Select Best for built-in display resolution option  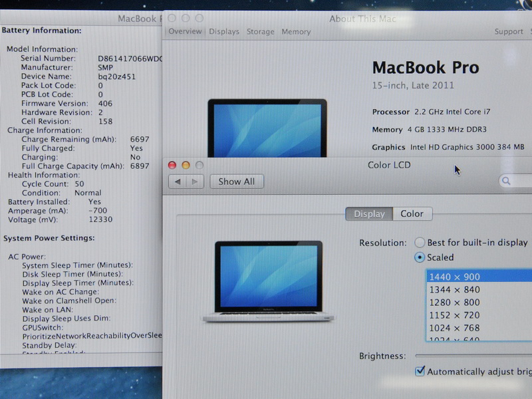(420, 242)
